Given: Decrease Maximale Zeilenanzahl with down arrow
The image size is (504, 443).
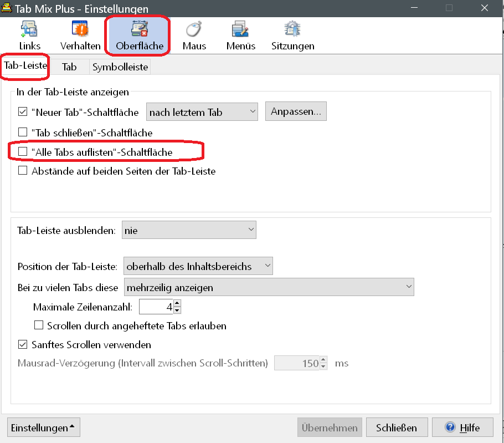Looking at the screenshot, I should [177, 310].
